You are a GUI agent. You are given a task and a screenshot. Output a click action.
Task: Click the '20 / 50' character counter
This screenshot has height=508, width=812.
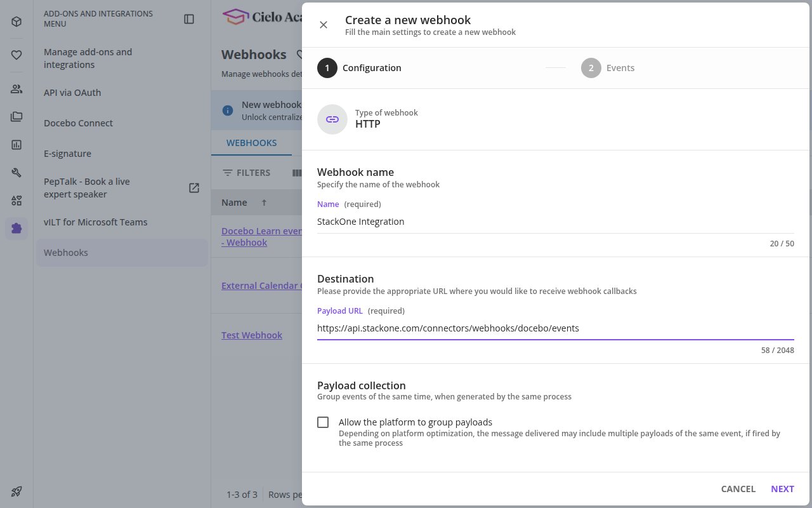pos(782,244)
